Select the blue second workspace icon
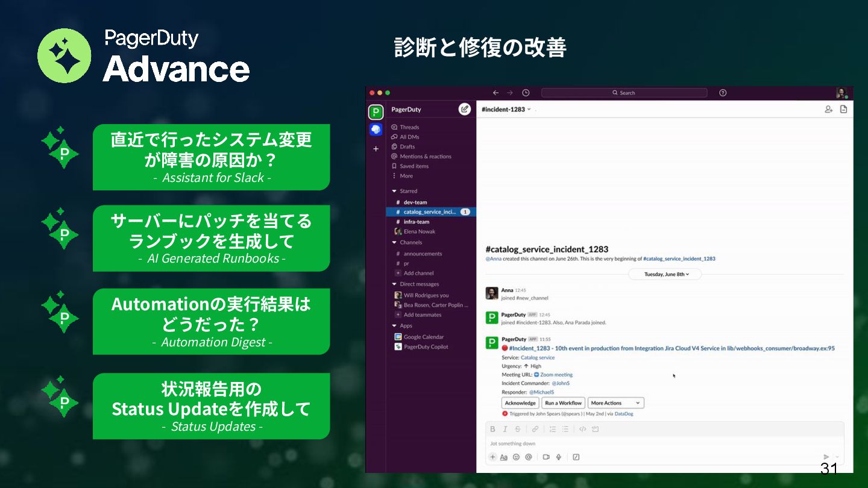 pos(376,130)
